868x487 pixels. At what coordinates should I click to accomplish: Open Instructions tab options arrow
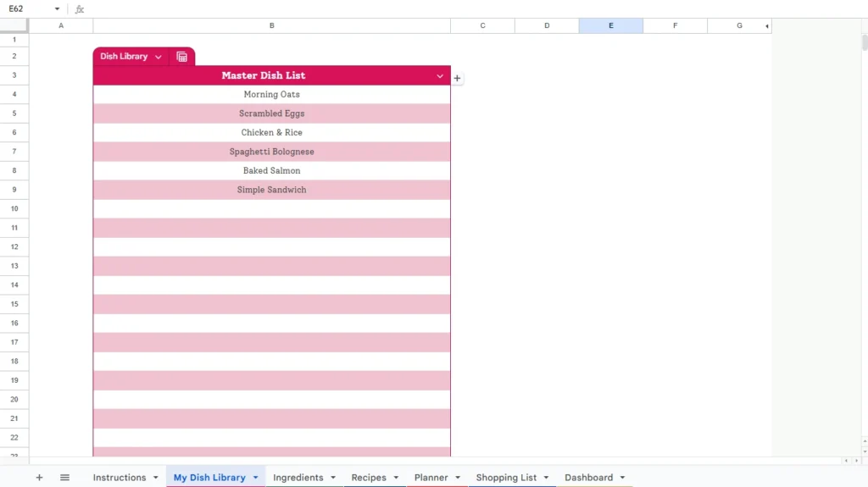point(156,478)
